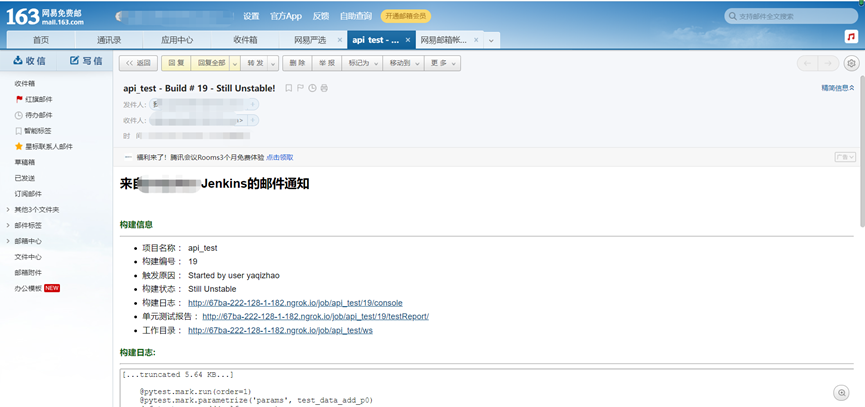Click 设置 in top header
The image size is (865, 407).
coord(251,17)
